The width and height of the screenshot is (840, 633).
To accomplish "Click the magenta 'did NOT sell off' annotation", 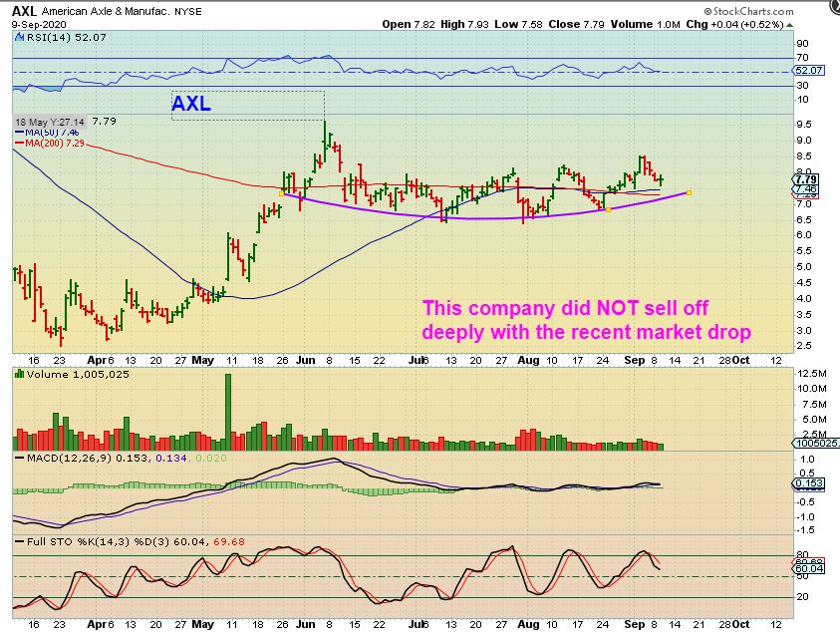I will 587,320.
